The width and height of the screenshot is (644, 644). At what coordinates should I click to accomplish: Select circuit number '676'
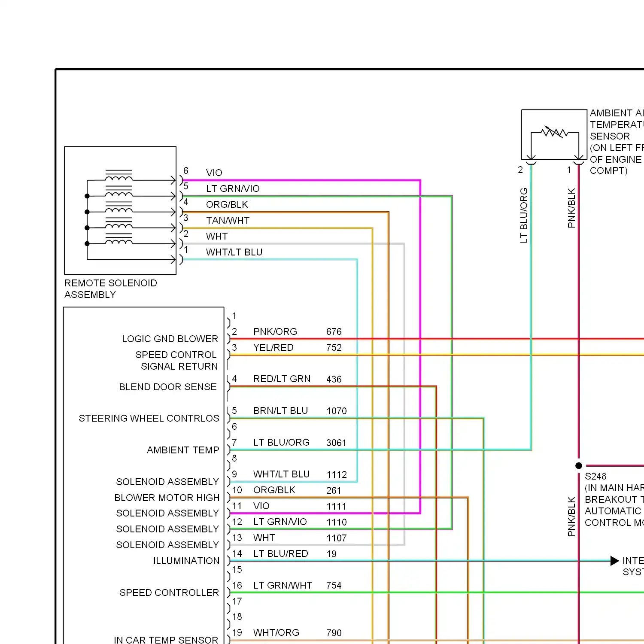click(x=334, y=331)
